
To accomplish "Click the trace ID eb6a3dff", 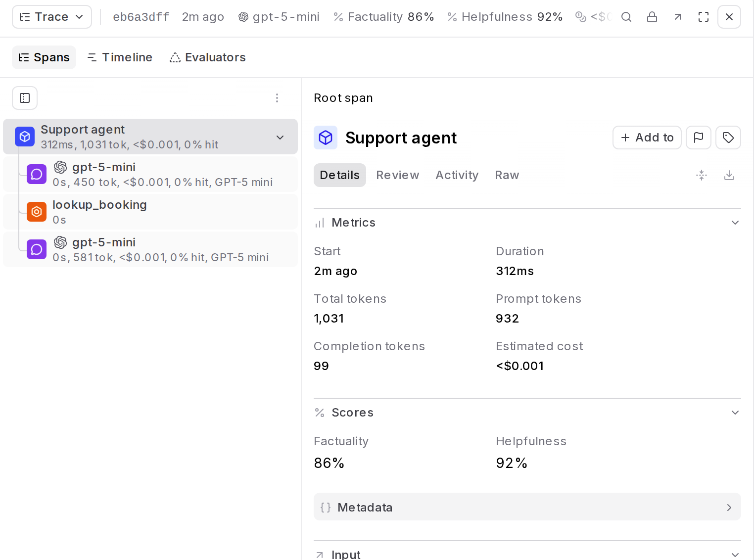I will (x=141, y=17).
